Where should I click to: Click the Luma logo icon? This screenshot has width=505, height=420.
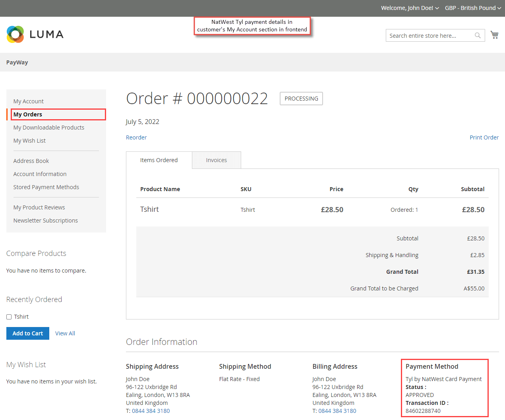15,34
